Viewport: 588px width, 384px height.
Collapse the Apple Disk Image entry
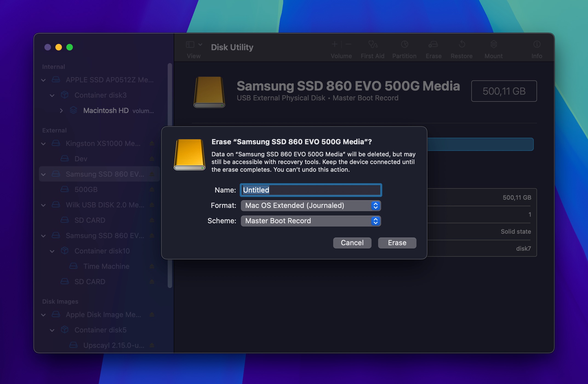click(x=43, y=315)
